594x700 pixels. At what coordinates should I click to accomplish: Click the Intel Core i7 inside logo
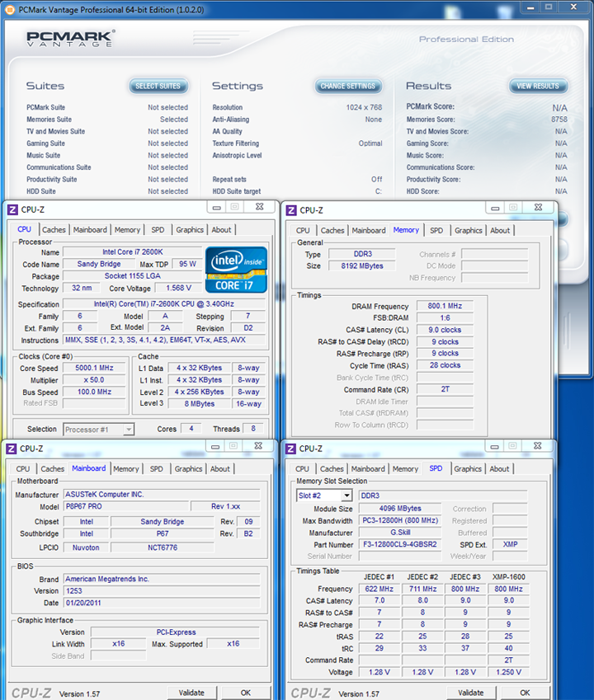click(x=236, y=270)
